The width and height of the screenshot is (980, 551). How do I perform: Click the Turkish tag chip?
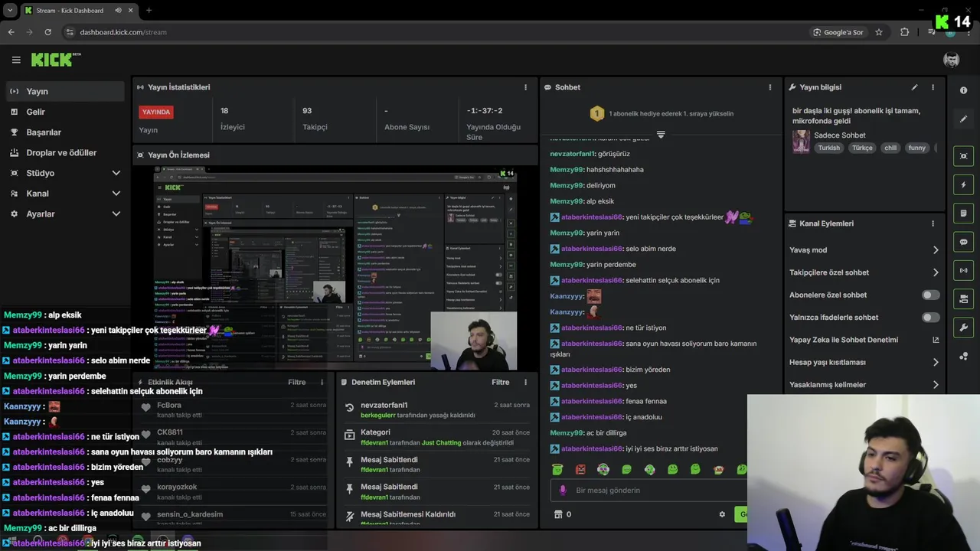[x=828, y=148]
